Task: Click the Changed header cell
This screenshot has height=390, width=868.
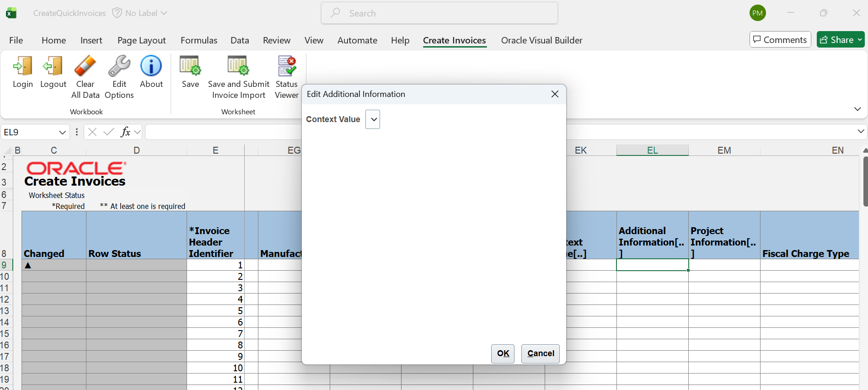Action: (x=54, y=235)
